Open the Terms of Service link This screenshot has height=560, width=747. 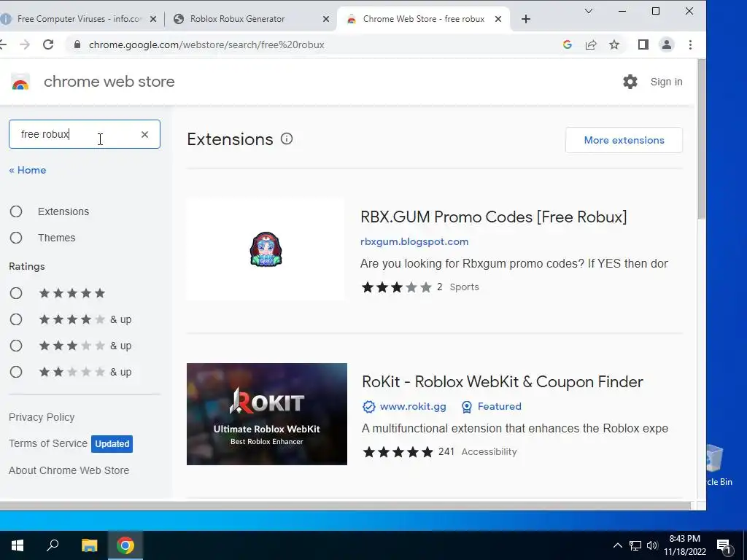coord(48,443)
